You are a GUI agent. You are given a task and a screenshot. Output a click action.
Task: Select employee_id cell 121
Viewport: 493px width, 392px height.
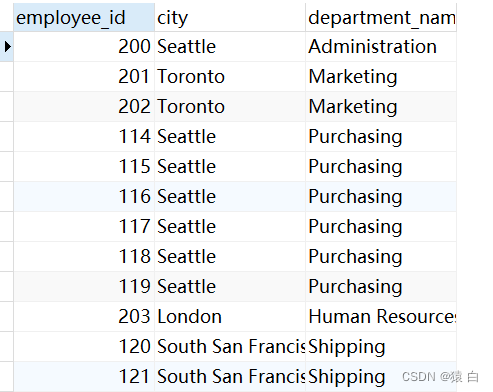point(84,377)
